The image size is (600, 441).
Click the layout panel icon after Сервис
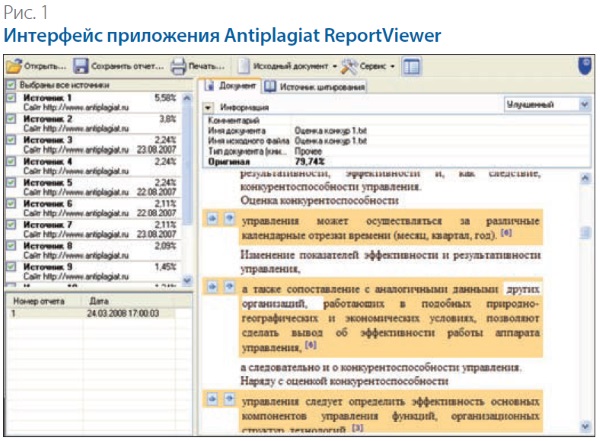click(x=412, y=66)
